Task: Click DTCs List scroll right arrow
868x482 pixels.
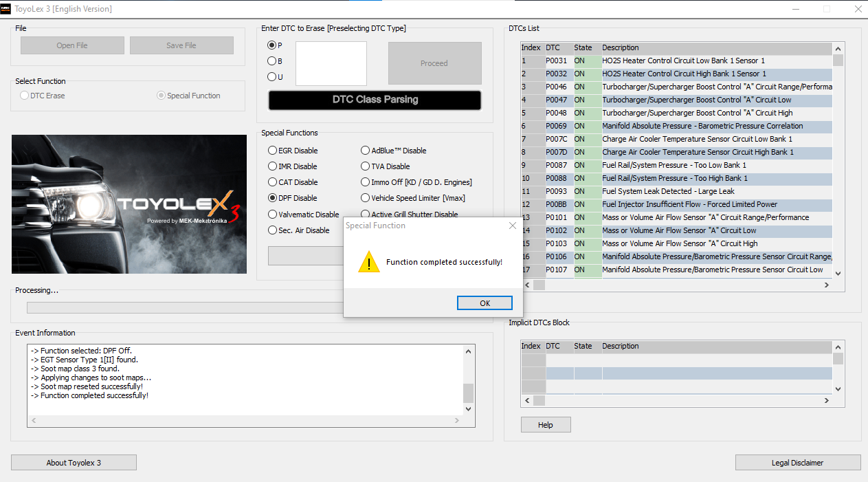Action: point(827,285)
